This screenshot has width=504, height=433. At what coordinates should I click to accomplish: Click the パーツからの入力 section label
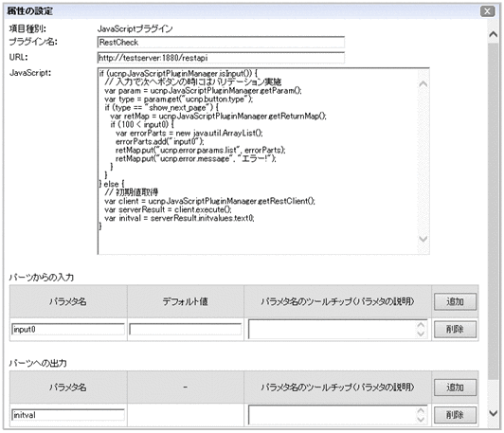click(x=42, y=278)
